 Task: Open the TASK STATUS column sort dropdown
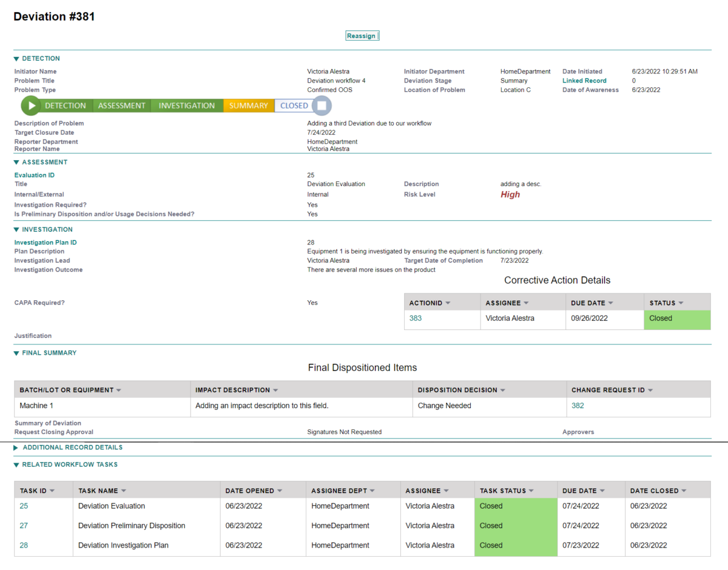[x=533, y=489]
